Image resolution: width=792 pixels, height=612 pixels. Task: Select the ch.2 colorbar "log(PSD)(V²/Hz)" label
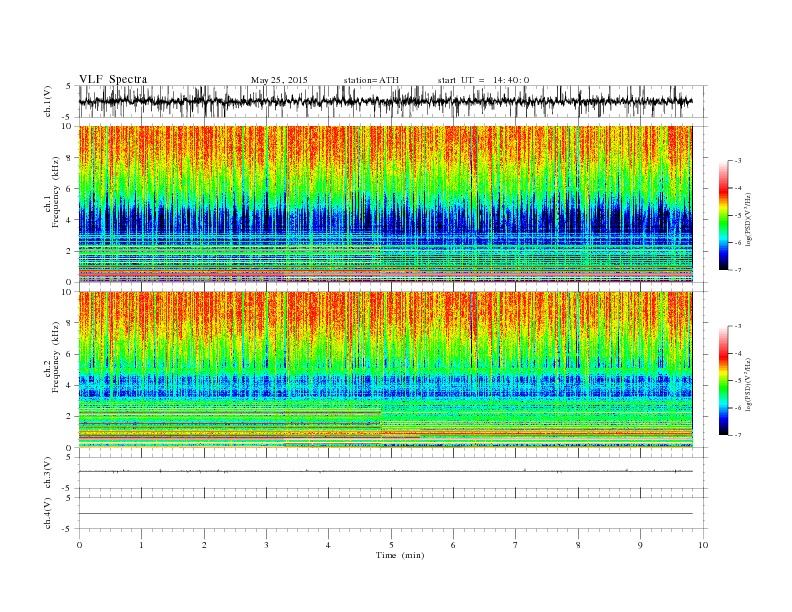pyautogui.click(x=748, y=384)
